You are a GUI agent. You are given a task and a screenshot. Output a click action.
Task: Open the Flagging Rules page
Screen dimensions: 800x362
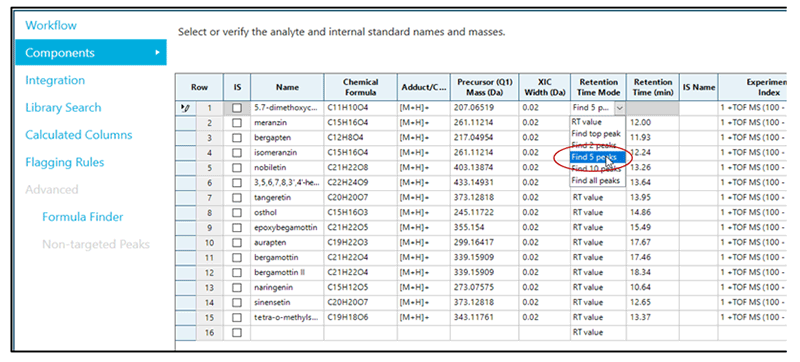click(65, 163)
